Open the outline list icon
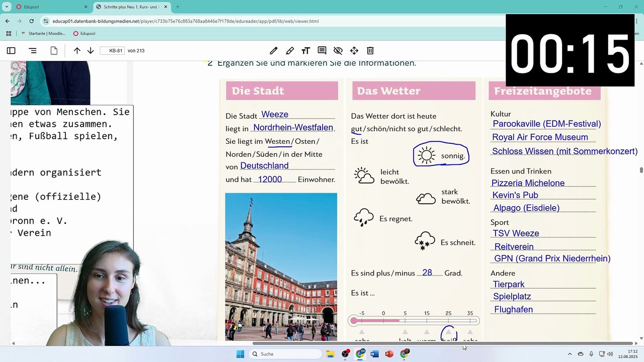Image resolution: width=644 pixels, height=362 pixels. coord(33,51)
